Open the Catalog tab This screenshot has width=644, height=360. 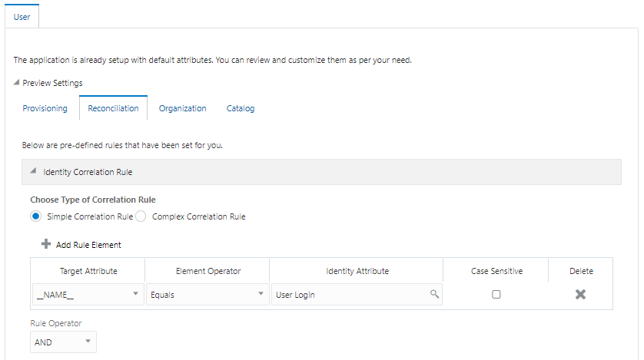[x=241, y=108]
